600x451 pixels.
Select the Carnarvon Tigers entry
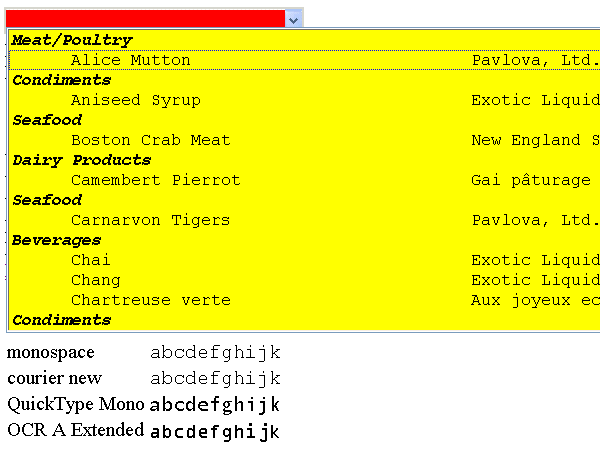click(305, 220)
